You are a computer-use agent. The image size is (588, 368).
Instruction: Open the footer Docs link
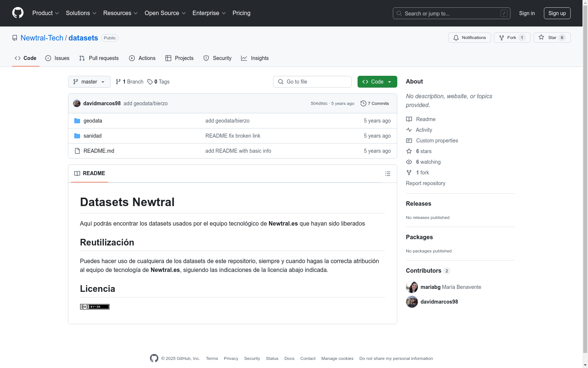pos(289,358)
